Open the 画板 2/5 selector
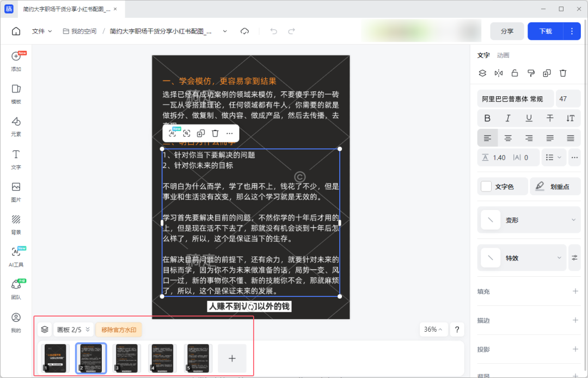This screenshot has height=378, width=588. 73,330
